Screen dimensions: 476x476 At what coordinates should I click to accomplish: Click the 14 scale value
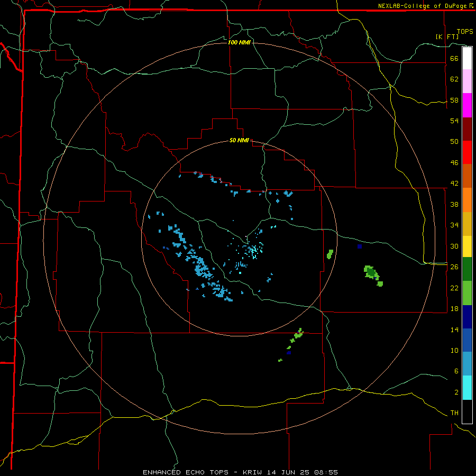(x=454, y=329)
